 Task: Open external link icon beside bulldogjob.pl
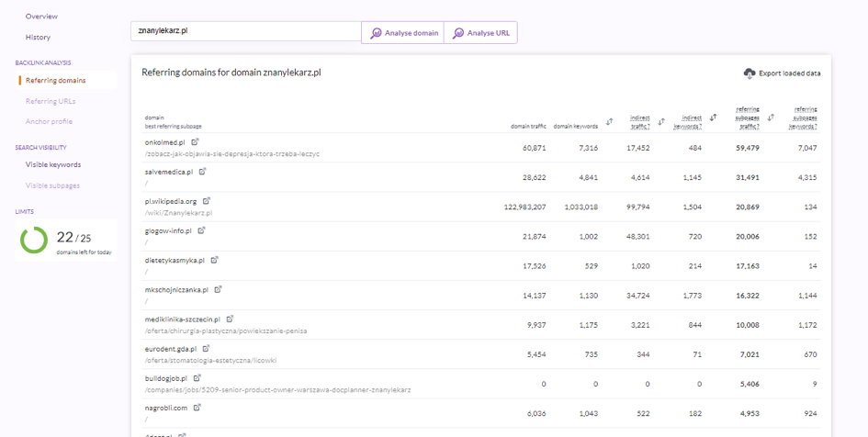[x=197, y=378]
